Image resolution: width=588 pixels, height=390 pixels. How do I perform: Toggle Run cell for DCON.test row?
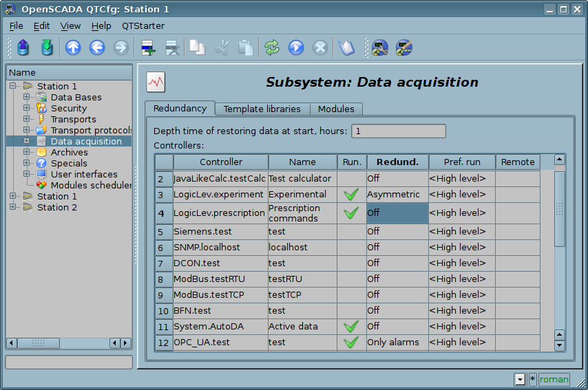pyautogui.click(x=352, y=263)
